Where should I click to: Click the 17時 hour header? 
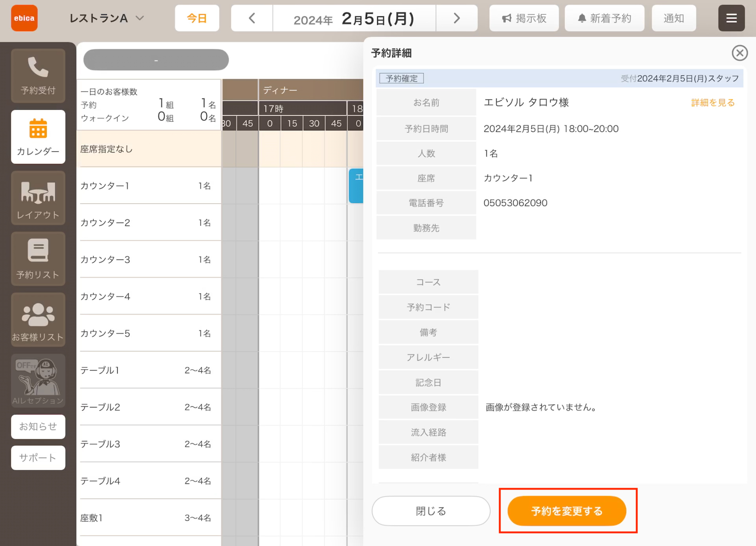coord(303,108)
